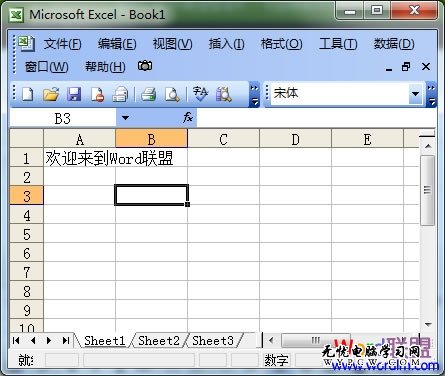The height and width of the screenshot is (376, 445).
Task: Click the Permission restricted document icon
Action: [x=97, y=94]
